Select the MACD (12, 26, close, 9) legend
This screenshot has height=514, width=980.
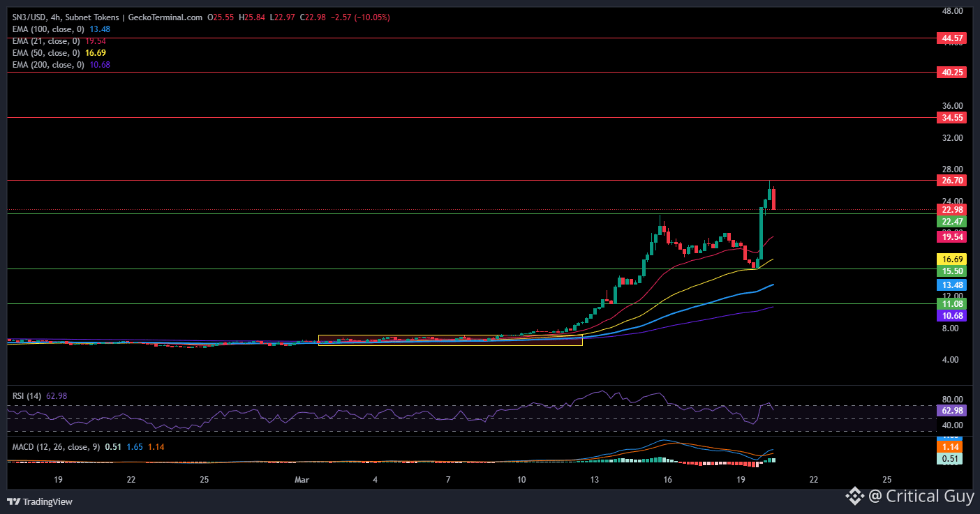57,446
